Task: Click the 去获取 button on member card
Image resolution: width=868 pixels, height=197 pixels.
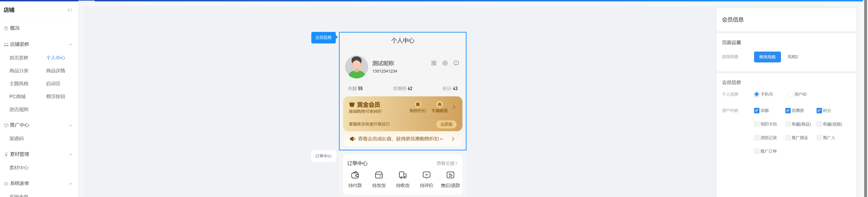Action: (x=446, y=124)
